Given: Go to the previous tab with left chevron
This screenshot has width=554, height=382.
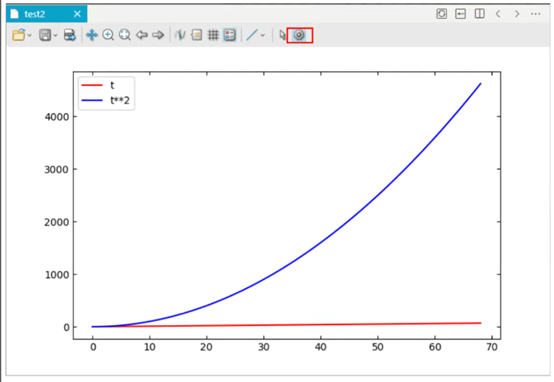Looking at the screenshot, I should [498, 14].
